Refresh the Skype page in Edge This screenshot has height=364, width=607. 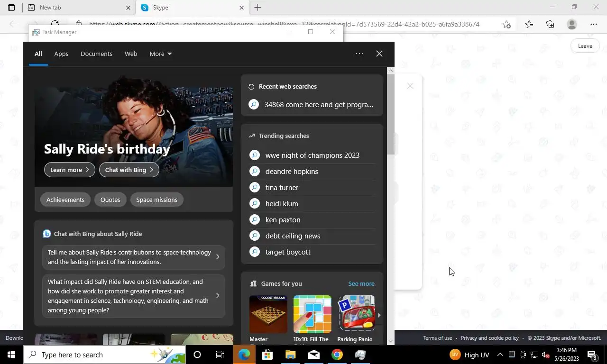click(x=55, y=24)
